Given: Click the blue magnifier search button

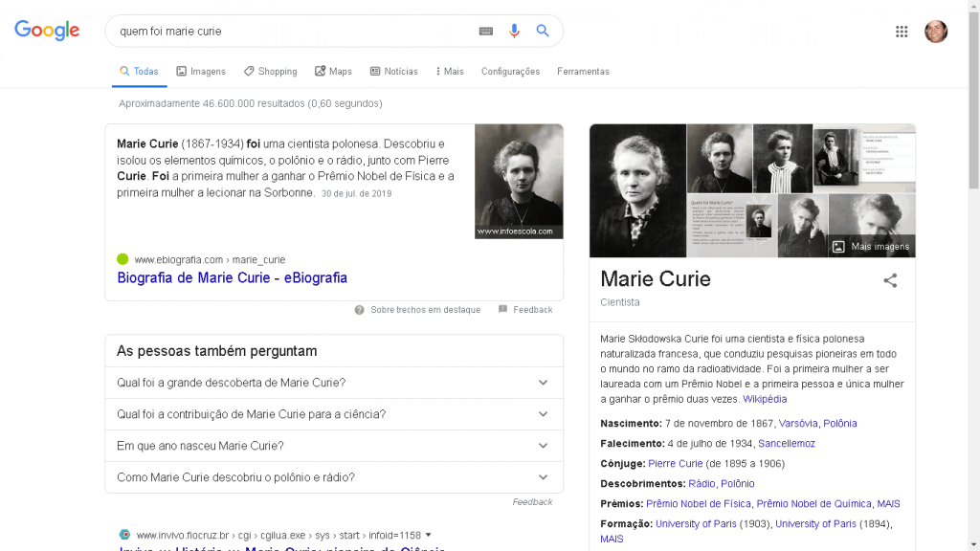Looking at the screenshot, I should [x=543, y=31].
